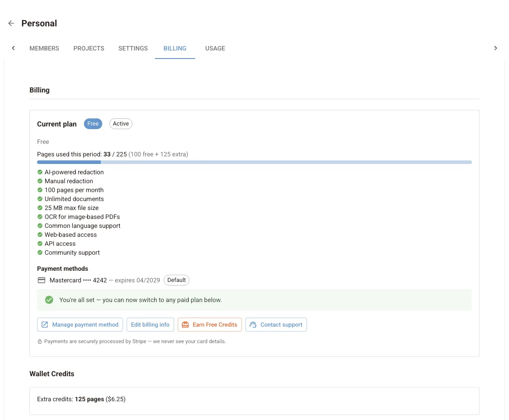Click the check icon beside OCR for image-based PDFs

[x=40, y=217]
